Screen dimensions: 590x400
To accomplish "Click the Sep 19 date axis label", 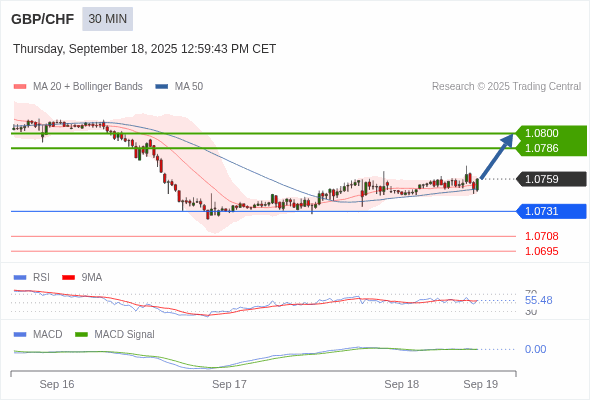I will point(481,384).
